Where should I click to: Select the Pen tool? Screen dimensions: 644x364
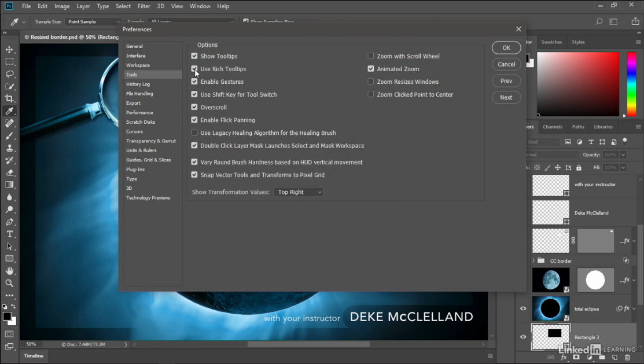[x=9, y=222]
